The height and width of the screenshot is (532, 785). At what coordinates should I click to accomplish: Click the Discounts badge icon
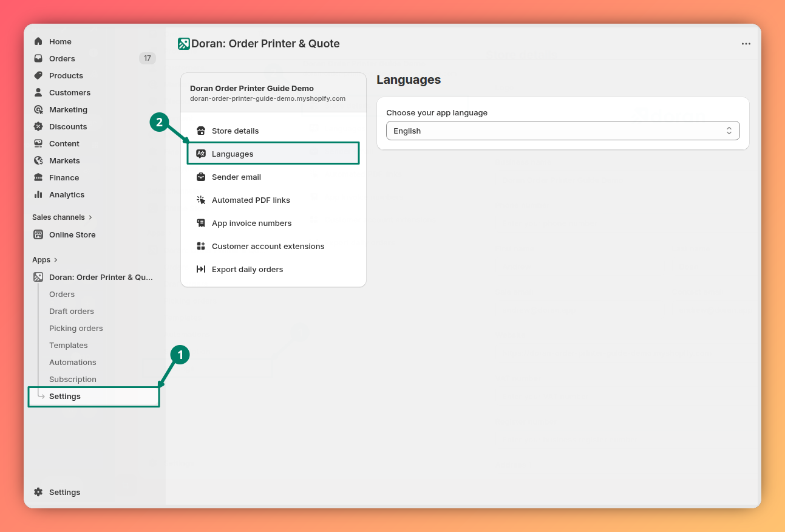click(x=38, y=126)
